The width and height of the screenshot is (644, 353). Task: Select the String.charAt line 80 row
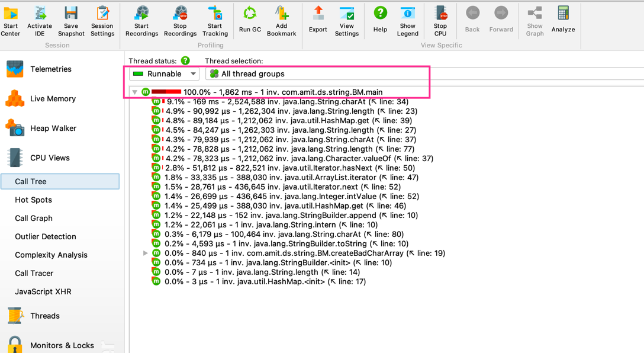278,234
